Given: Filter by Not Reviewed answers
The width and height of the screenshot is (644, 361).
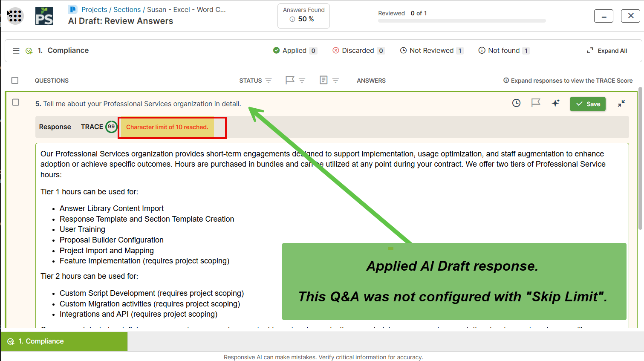Looking at the screenshot, I should click(431, 51).
